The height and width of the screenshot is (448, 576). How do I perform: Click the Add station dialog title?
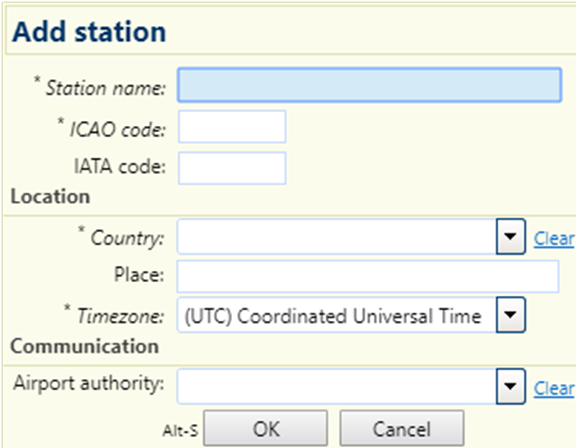click(x=89, y=32)
